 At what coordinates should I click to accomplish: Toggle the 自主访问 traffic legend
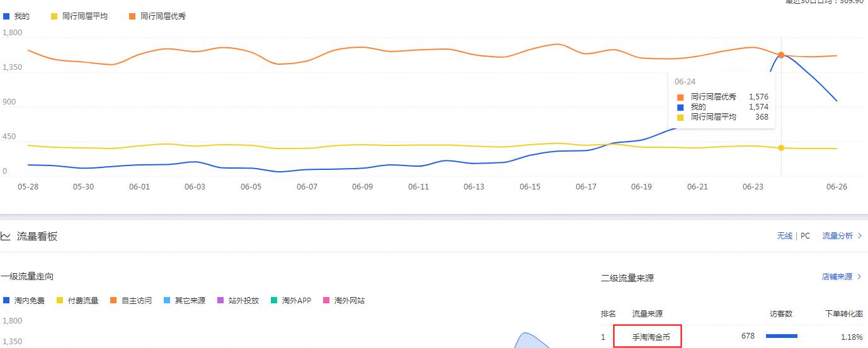[131, 301]
